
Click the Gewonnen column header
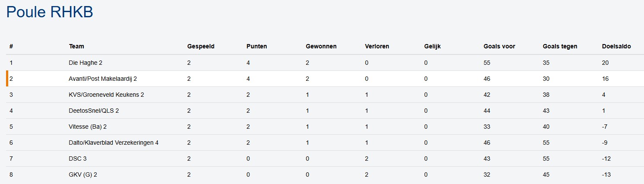pyautogui.click(x=321, y=47)
